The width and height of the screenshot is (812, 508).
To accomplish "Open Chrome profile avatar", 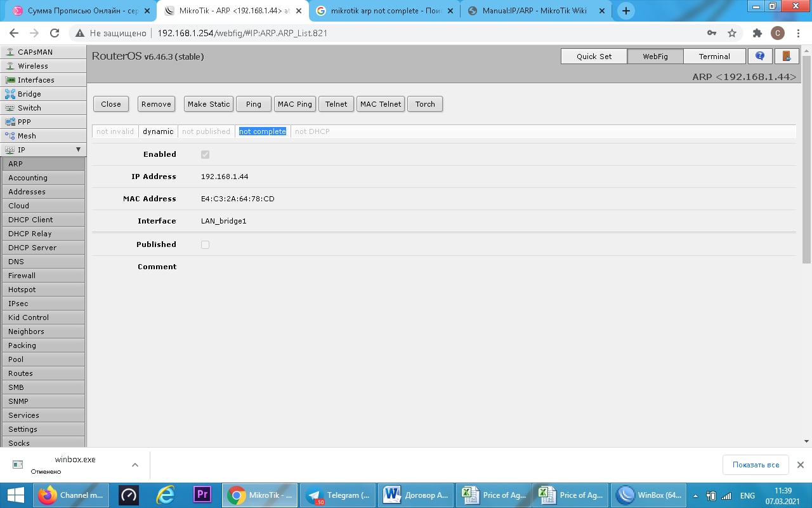I will tap(778, 33).
